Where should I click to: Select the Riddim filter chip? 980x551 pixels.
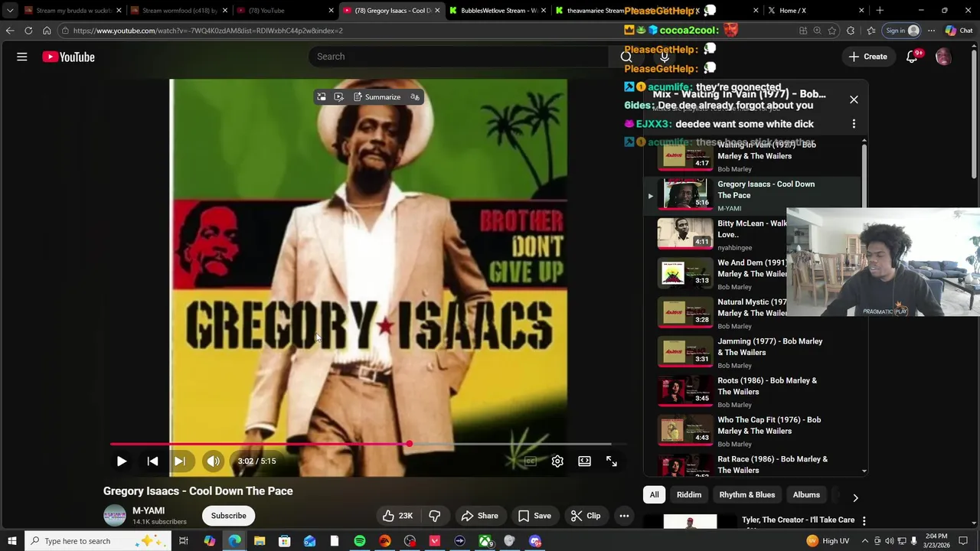(x=689, y=494)
